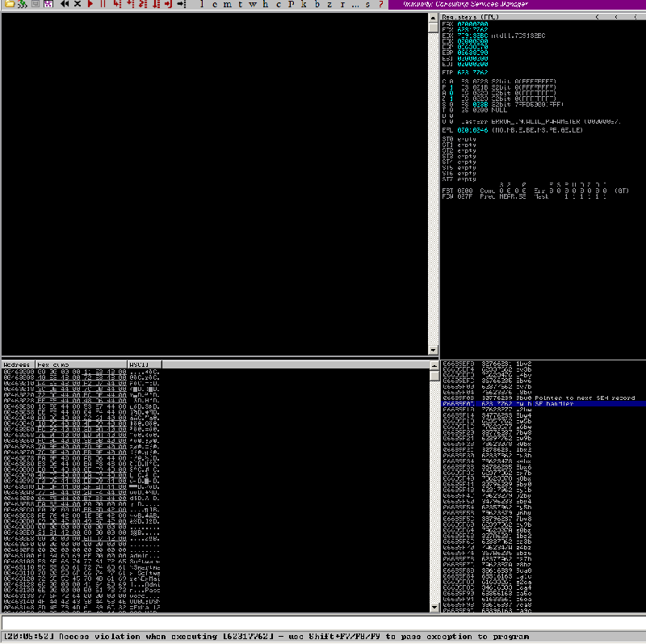646x644 pixels.
Task: Show log window via 'l' button
Action: [x=202, y=5]
